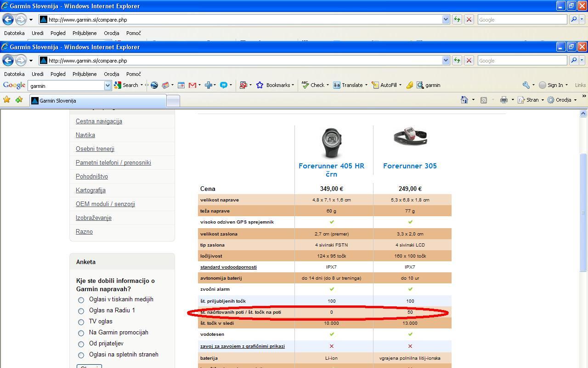This screenshot has width=588, height=368.
Task: Select 'Na Garmin promocijah' radio
Action: coord(81,333)
